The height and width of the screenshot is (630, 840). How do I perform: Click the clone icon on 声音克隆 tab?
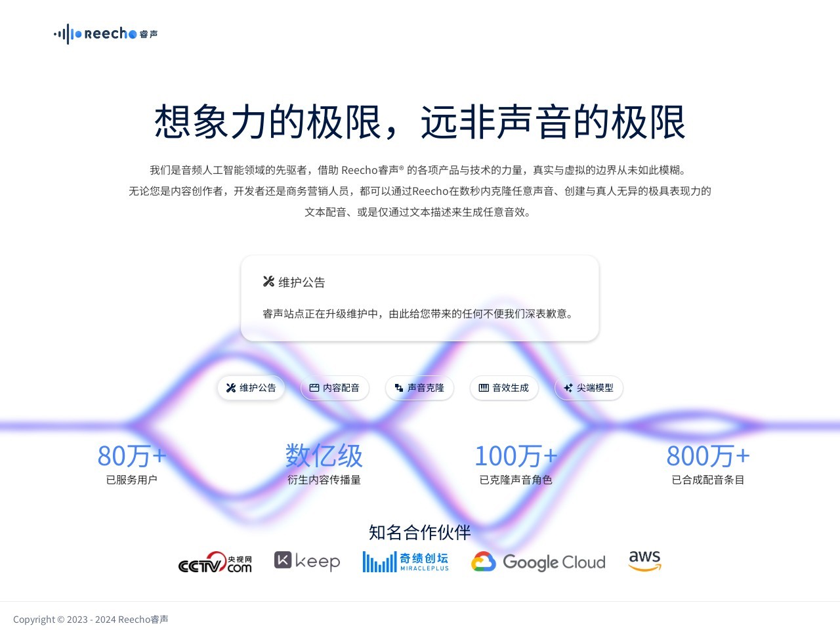pyautogui.click(x=399, y=388)
